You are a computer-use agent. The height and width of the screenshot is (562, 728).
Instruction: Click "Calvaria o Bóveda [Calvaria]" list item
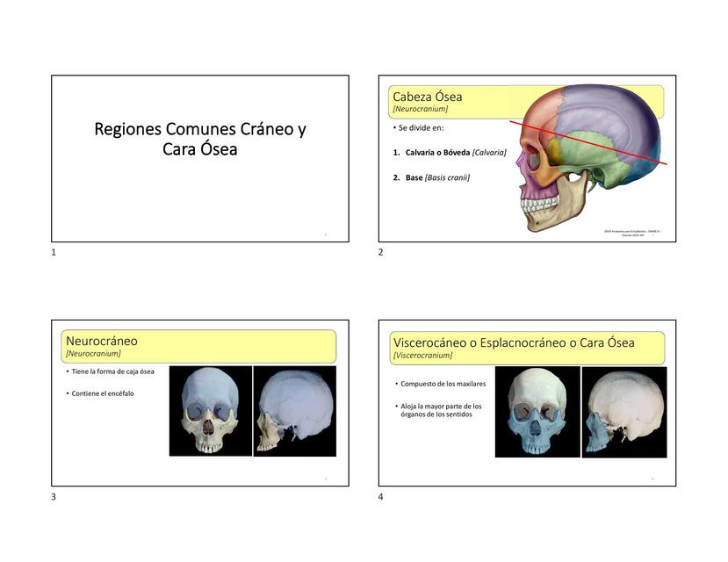coord(455,153)
